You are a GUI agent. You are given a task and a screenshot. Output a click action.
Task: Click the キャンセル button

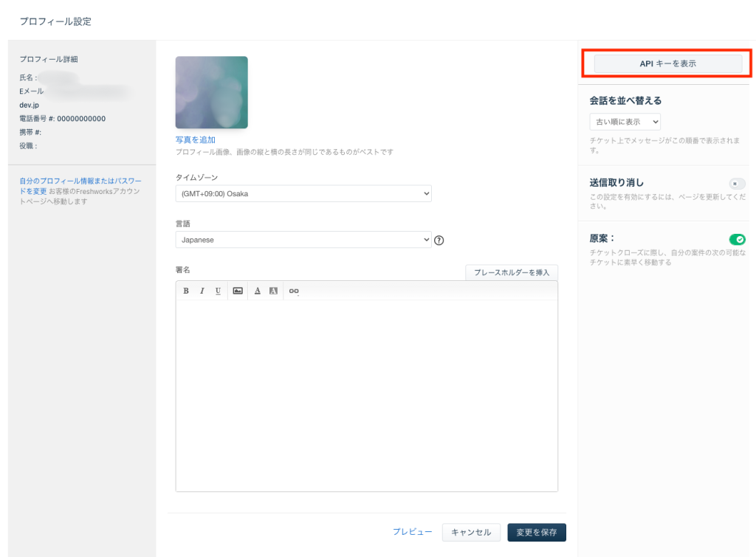471,532
